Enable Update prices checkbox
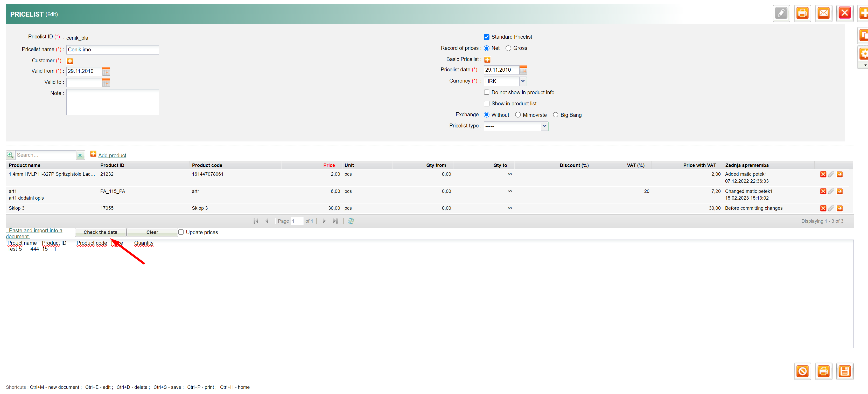 181,232
